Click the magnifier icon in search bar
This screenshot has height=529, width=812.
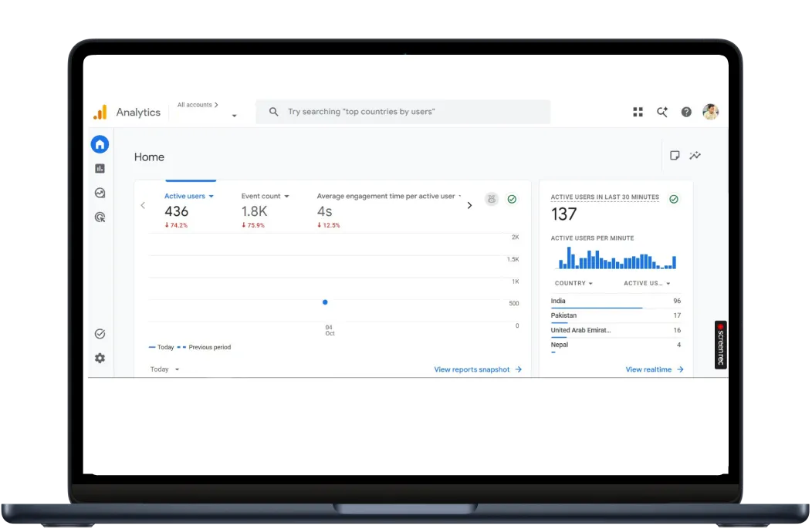(273, 111)
